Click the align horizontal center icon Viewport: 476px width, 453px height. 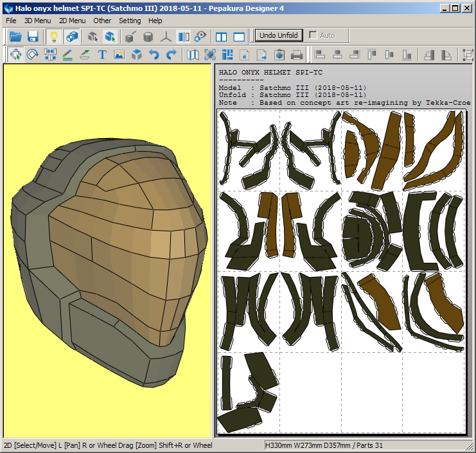point(337,55)
